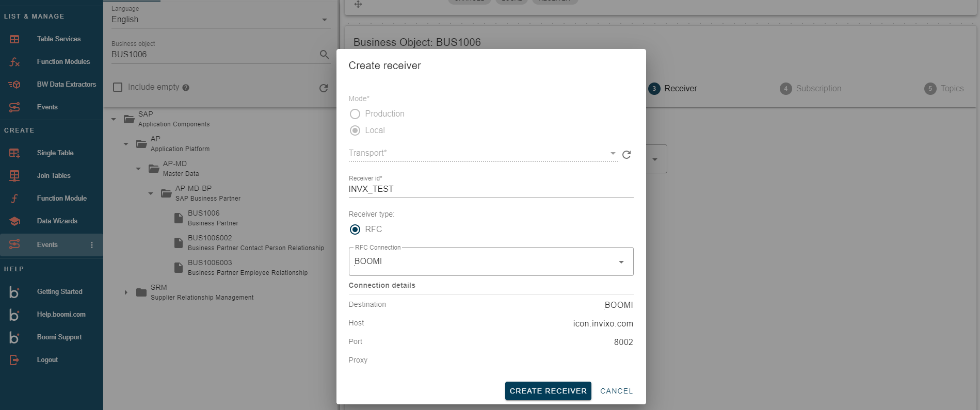
Task: Open Data Wizards icon in sidebar
Action: coord(14,221)
